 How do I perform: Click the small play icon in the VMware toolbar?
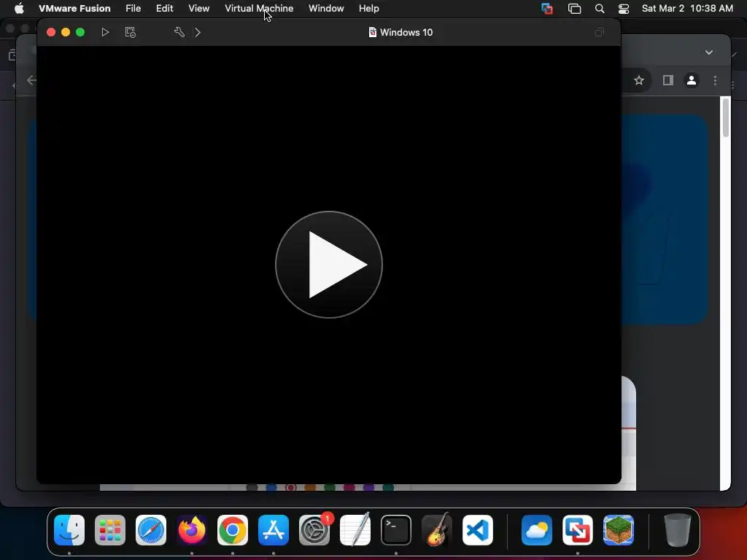105,32
